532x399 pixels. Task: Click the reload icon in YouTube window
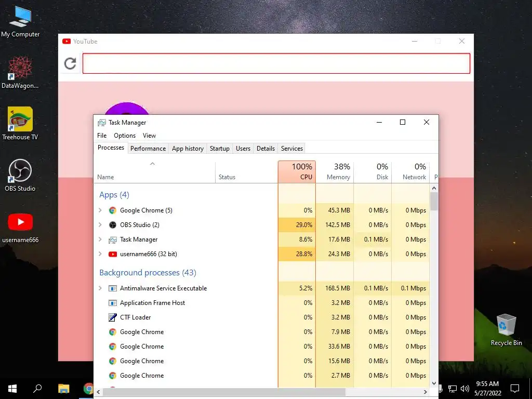pyautogui.click(x=70, y=63)
